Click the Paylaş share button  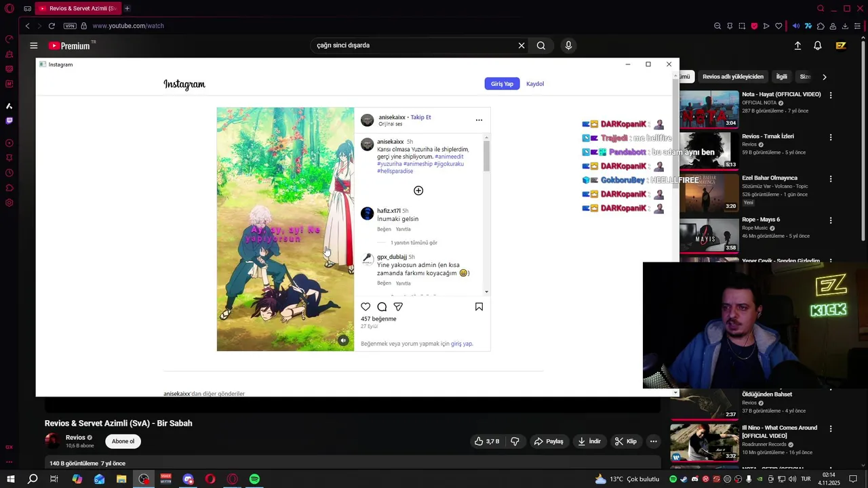point(549,441)
